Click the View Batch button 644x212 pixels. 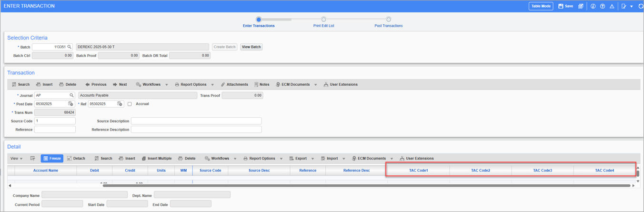251,47
